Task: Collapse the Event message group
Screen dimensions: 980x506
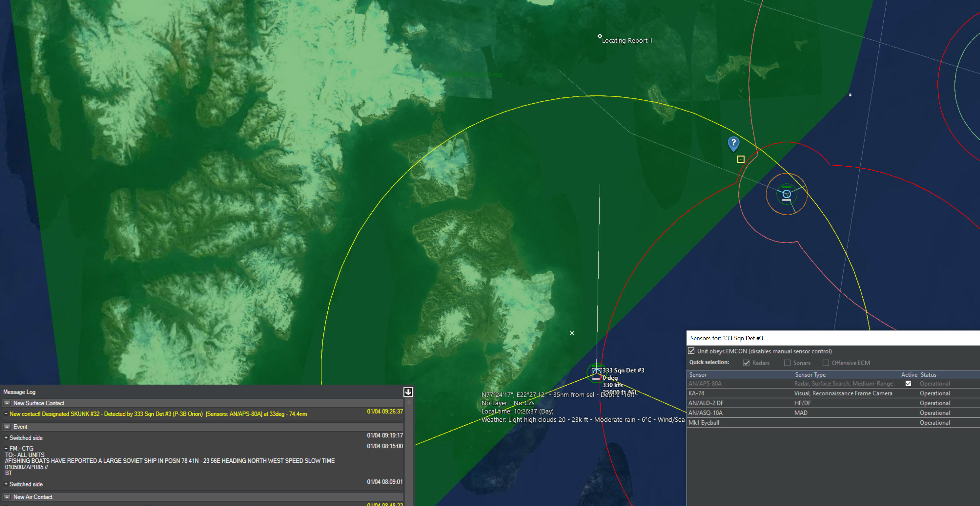Action: tap(7, 427)
